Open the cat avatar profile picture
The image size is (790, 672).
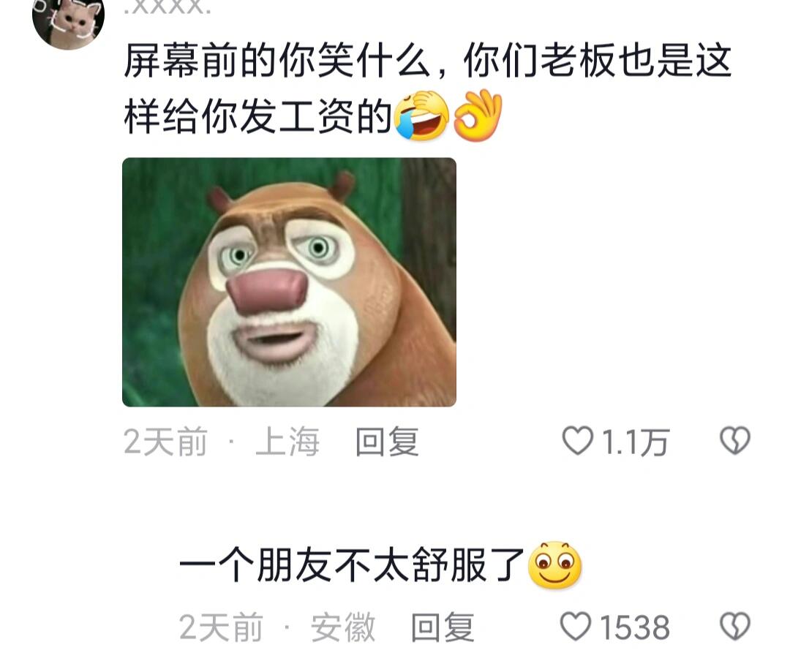point(68,20)
